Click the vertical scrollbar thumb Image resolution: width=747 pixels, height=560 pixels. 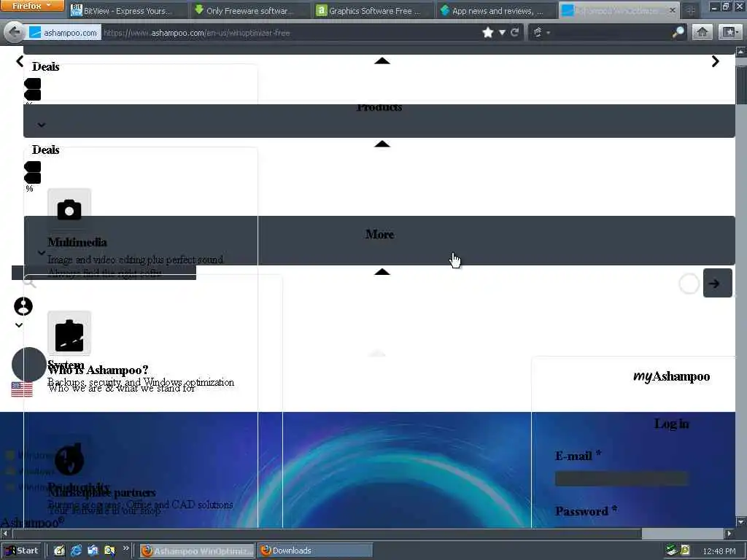741,85
